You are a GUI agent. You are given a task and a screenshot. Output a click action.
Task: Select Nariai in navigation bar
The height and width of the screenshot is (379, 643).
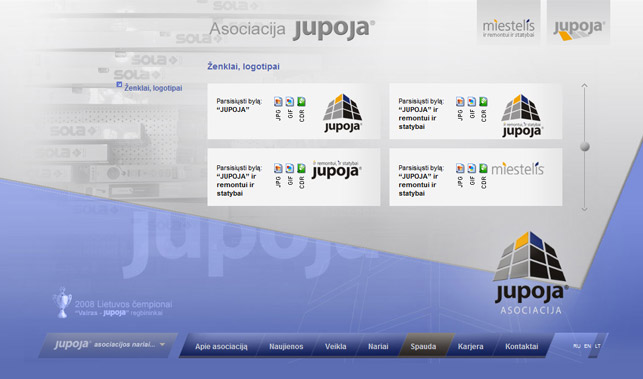378,347
